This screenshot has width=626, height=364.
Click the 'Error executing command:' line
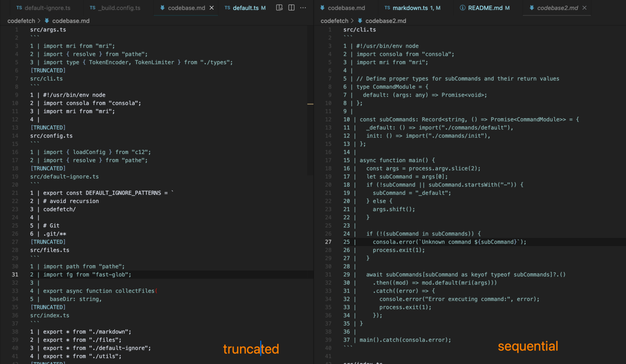coord(442,299)
